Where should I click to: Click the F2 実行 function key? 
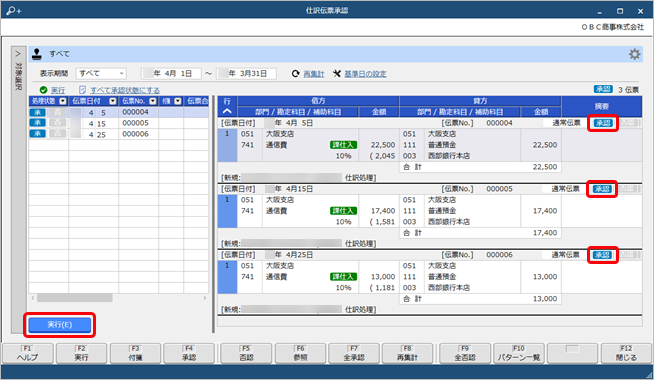coord(81,353)
